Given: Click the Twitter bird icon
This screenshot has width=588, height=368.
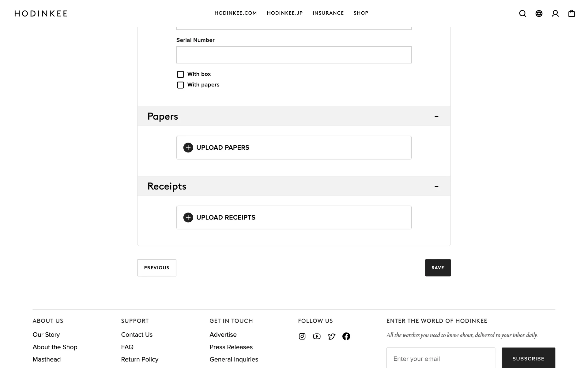Looking at the screenshot, I should [332, 336].
